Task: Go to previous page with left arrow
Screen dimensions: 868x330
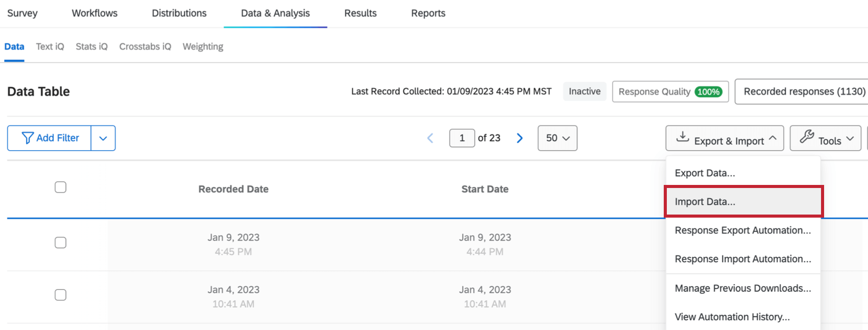Action: pos(430,138)
